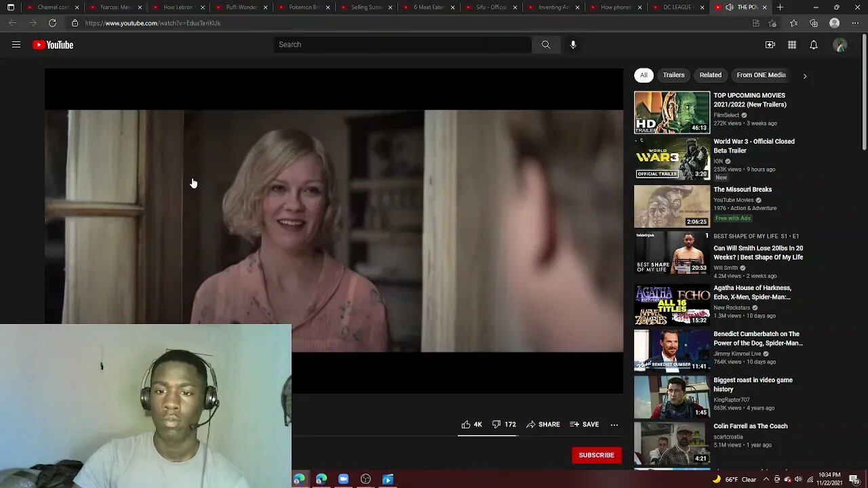The height and width of the screenshot is (488, 868).
Task: Select the Trailers filter chip
Action: point(673,75)
